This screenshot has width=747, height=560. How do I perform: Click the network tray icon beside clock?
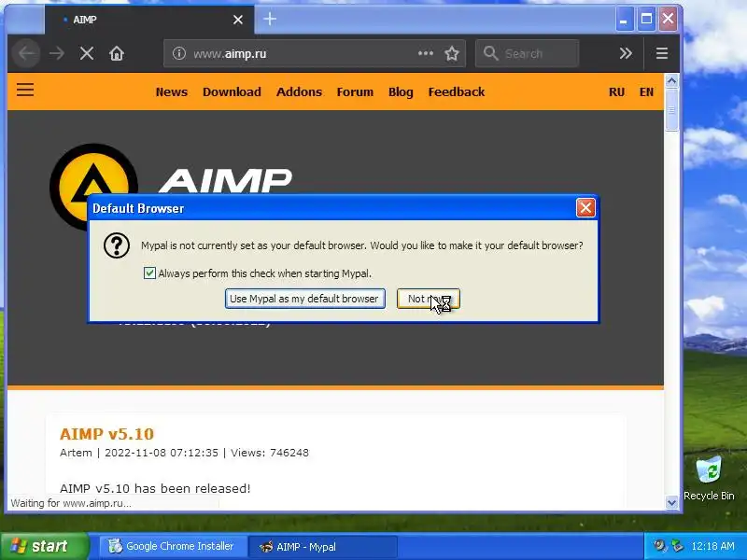pos(677,546)
